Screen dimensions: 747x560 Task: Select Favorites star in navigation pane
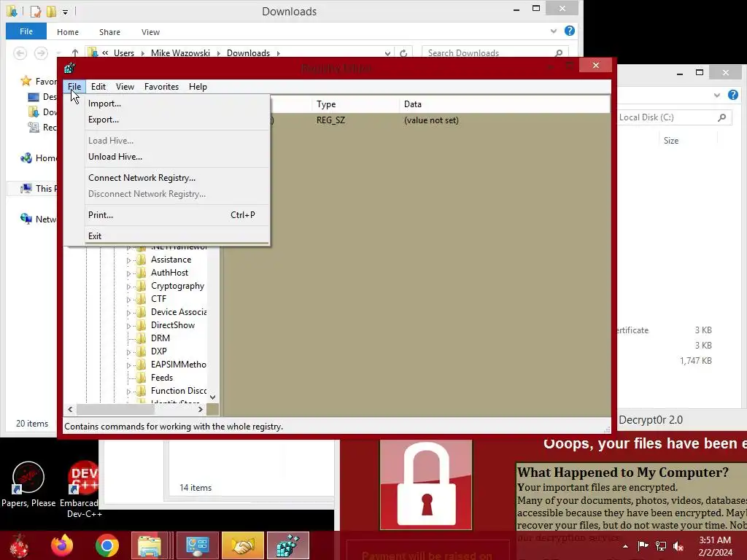(26, 81)
